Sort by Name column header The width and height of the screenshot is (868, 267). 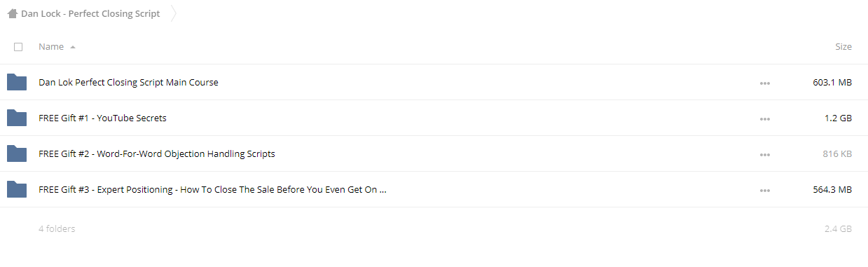(51, 47)
